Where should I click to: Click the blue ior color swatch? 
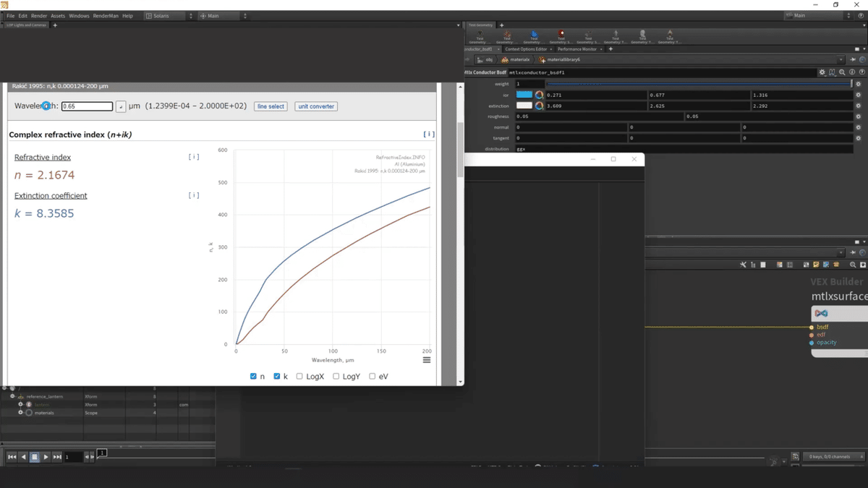coord(524,95)
